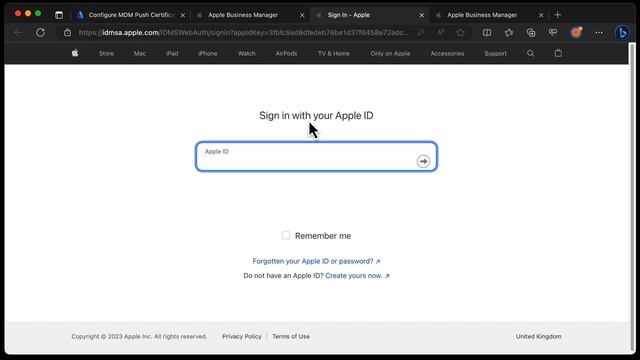The height and width of the screenshot is (360, 640).
Task: Click Create yours now link
Action: point(358,276)
